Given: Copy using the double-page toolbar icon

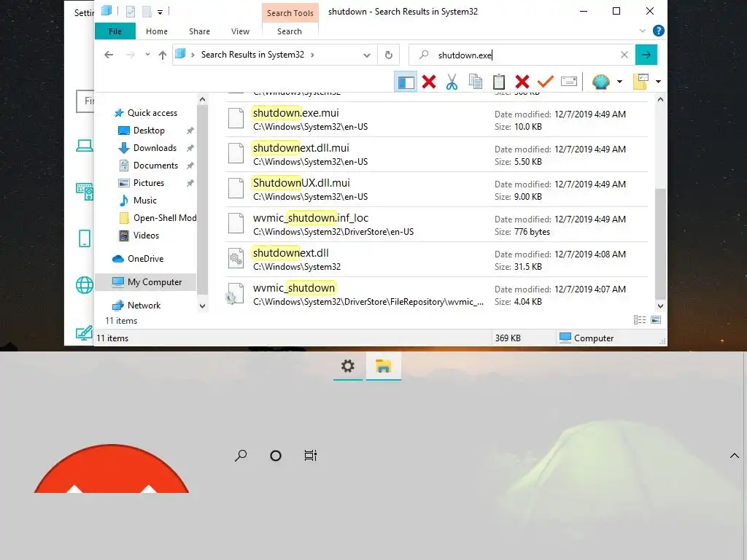Looking at the screenshot, I should tap(475, 82).
